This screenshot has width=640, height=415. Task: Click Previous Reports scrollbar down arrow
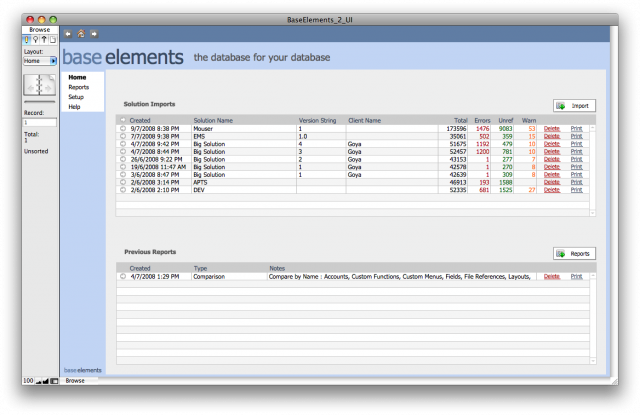(593, 361)
